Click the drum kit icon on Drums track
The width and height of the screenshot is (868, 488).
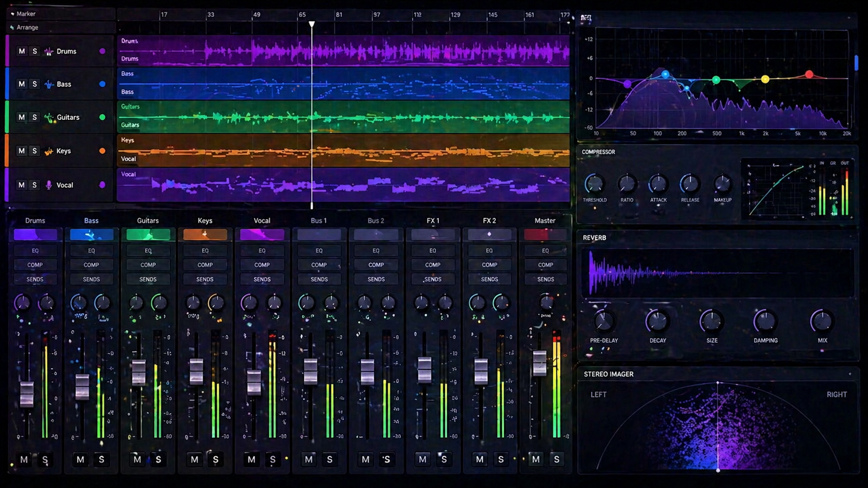click(x=49, y=52)
